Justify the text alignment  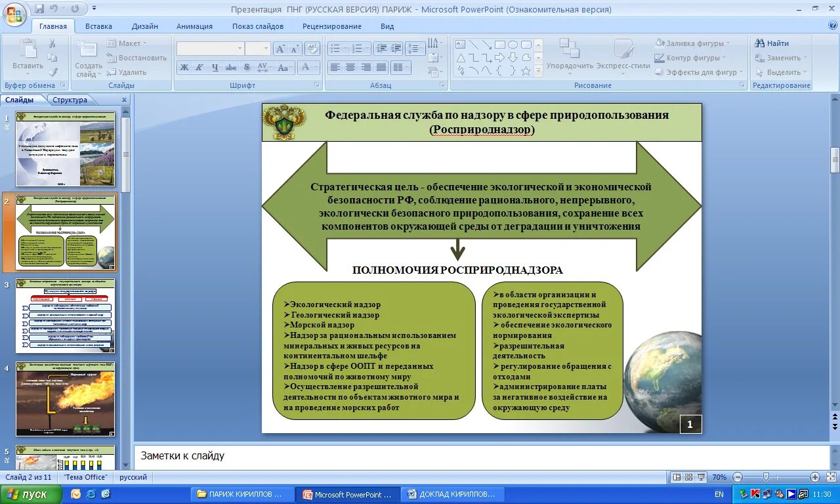click(381, 67)
